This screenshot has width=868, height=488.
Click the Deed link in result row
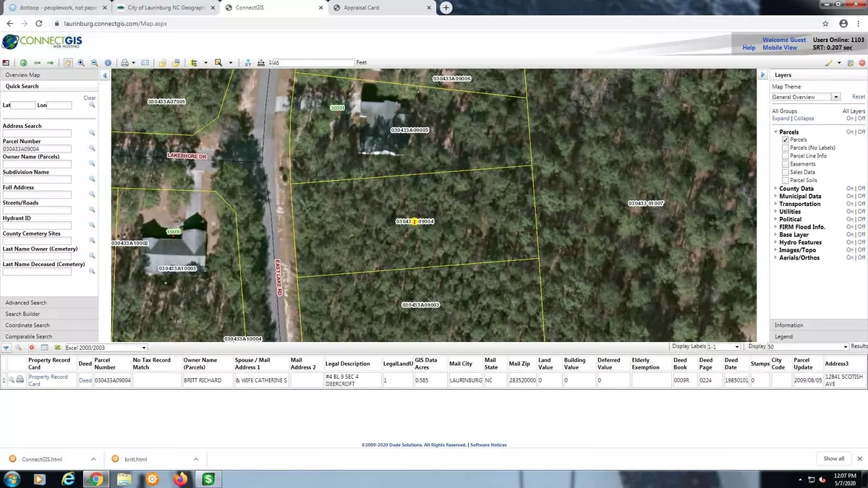[85, 380]
